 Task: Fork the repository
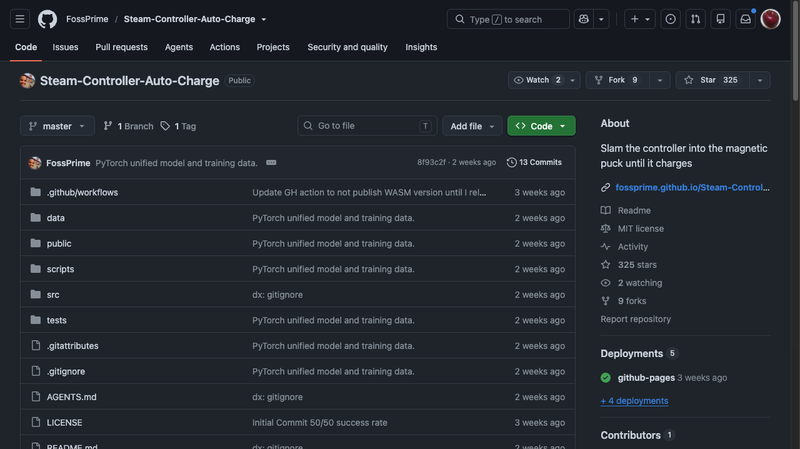click(617, 80)
